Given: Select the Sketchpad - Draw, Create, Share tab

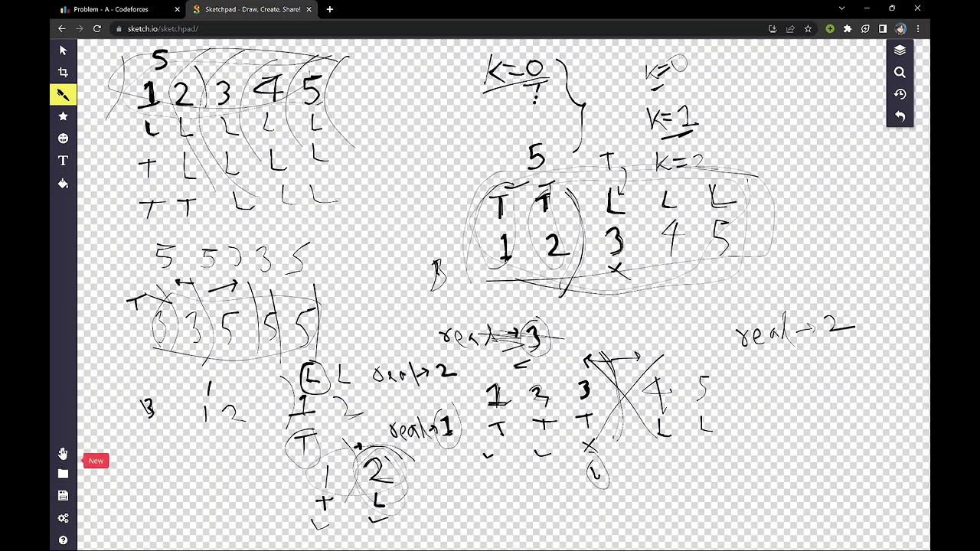Looking at the screenshot, I should pos(252,9).
